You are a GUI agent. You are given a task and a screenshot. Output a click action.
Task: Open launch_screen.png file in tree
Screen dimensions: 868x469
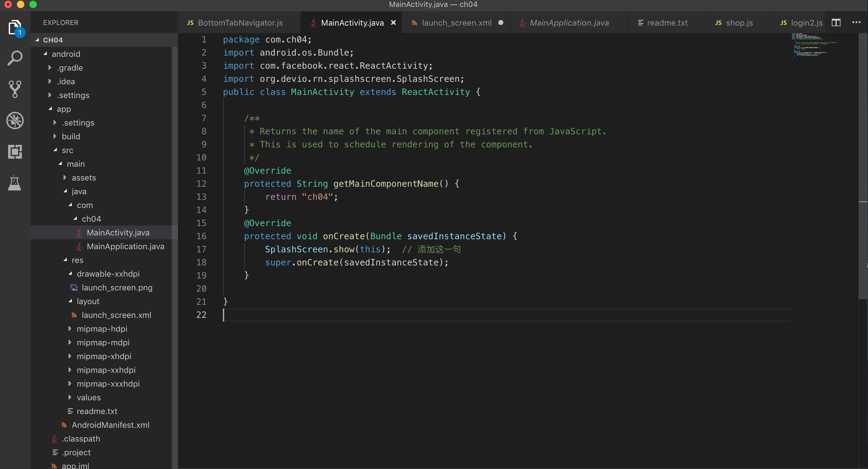tap(116, 287)
